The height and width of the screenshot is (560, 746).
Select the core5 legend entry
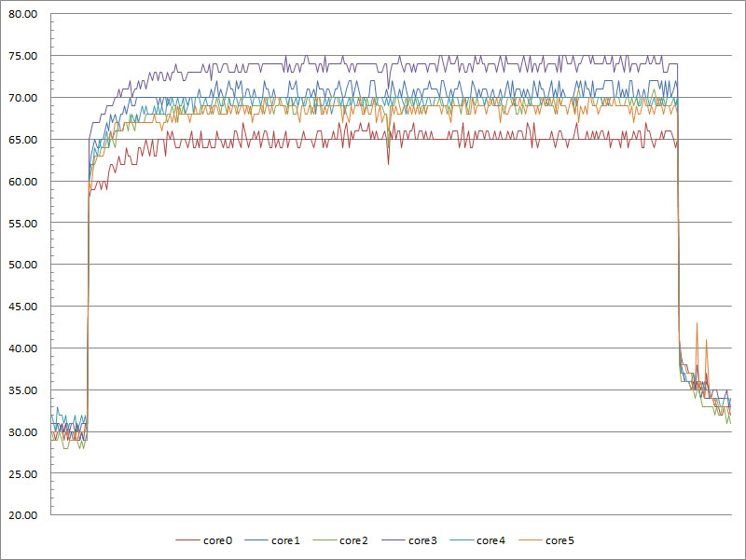(546, 540)
